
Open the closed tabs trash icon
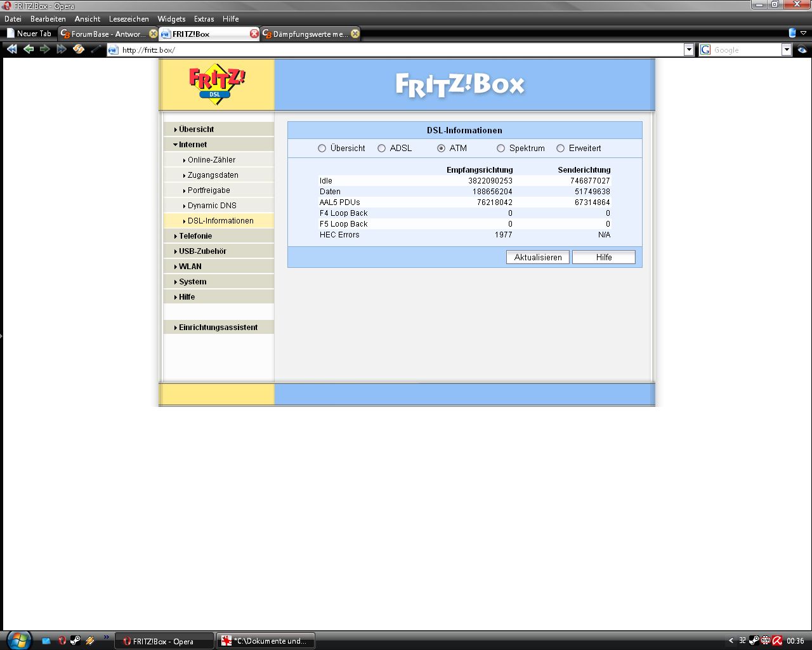[x=792, y=33]
